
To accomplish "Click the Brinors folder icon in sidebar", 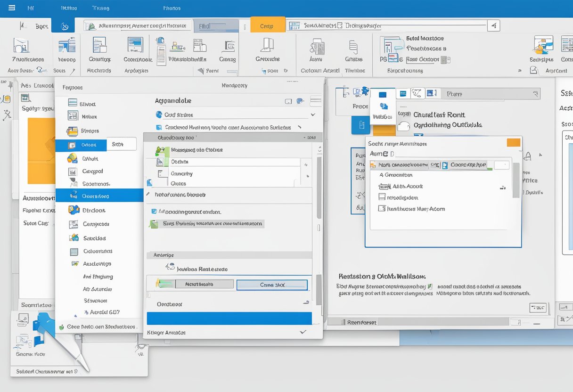I will coord(73,131).
